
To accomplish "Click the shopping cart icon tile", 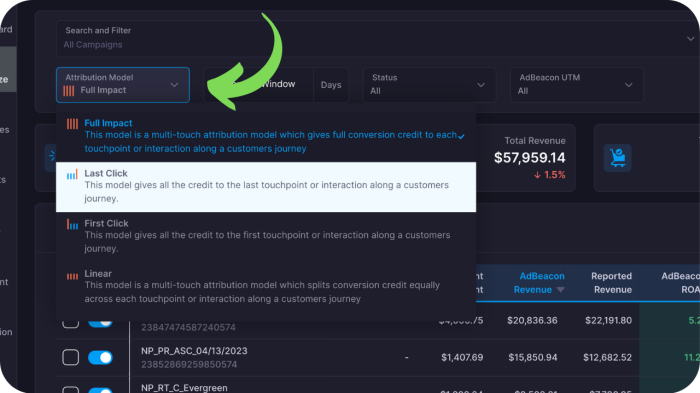I will (617, 158).
